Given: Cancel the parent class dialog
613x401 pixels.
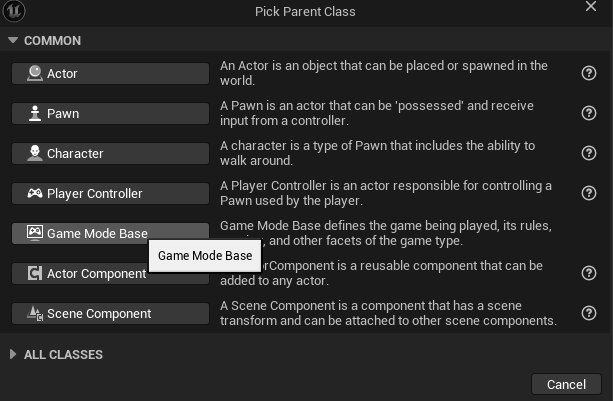Looking at the screenshot, I should point(566,384).
